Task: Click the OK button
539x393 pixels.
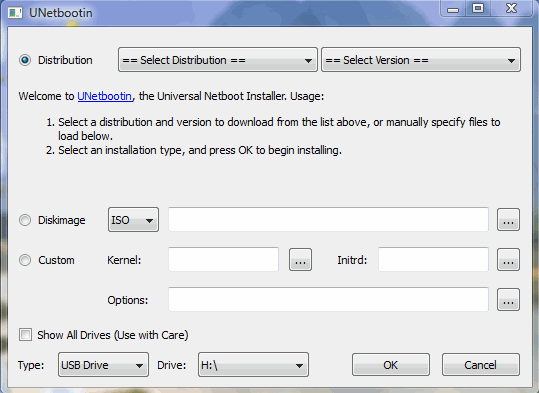Action: coord(390,364)
